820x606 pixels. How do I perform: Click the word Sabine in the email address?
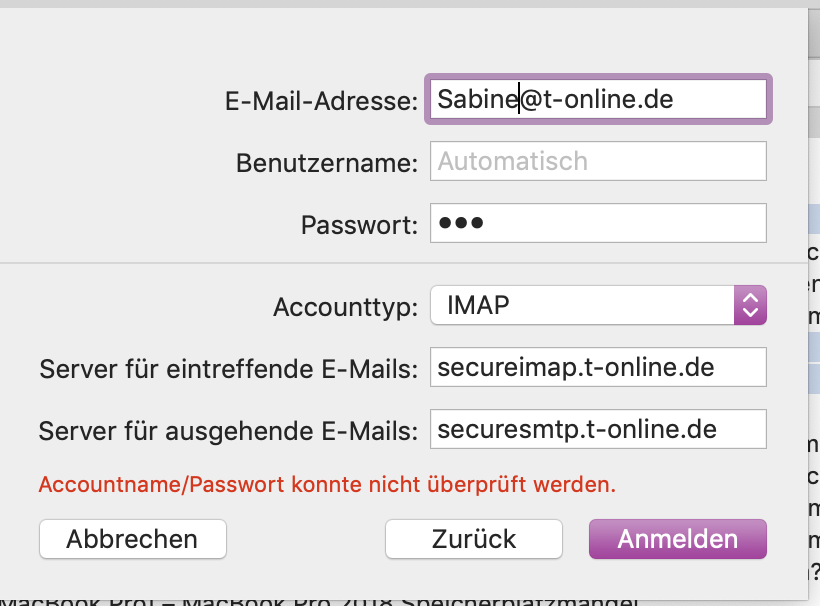point(476,100)
